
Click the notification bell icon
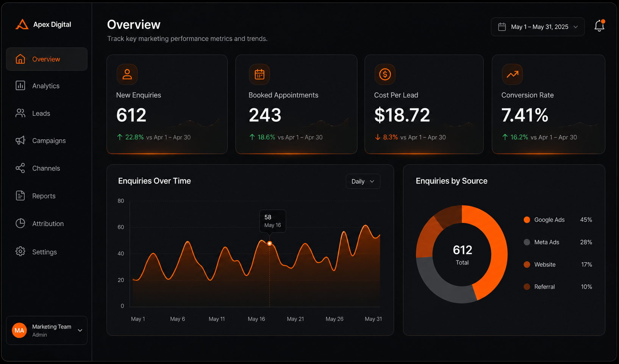[599, 26]
